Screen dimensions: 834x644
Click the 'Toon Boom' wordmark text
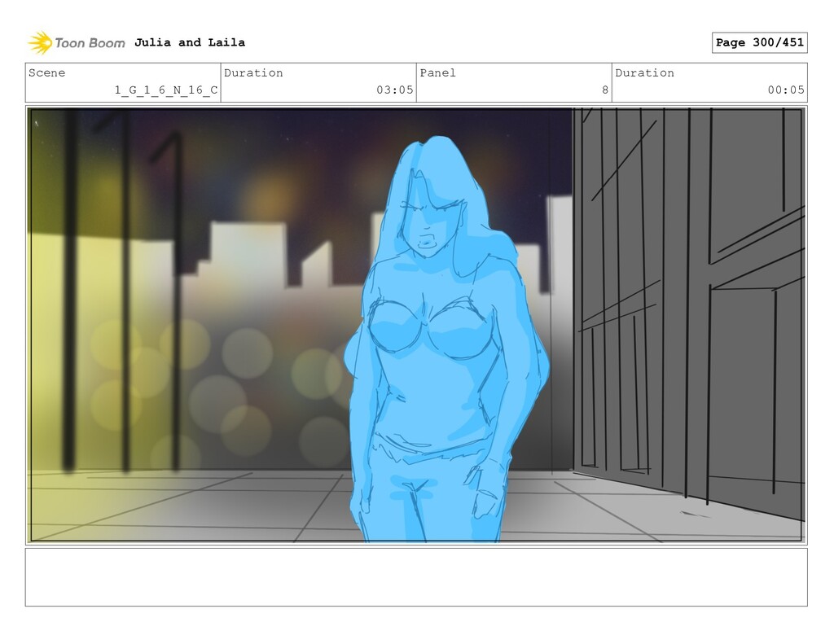pos(90,43)
